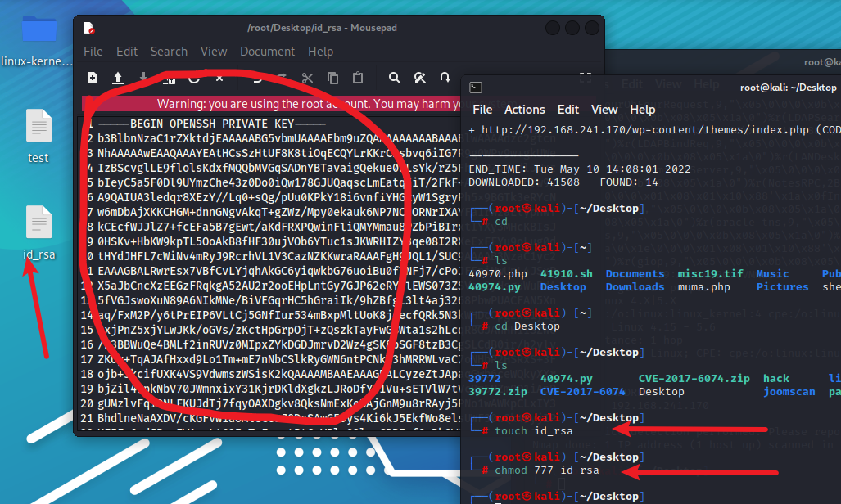Click 'hack' directory in Desktop listing

click(x=776, y=378)
